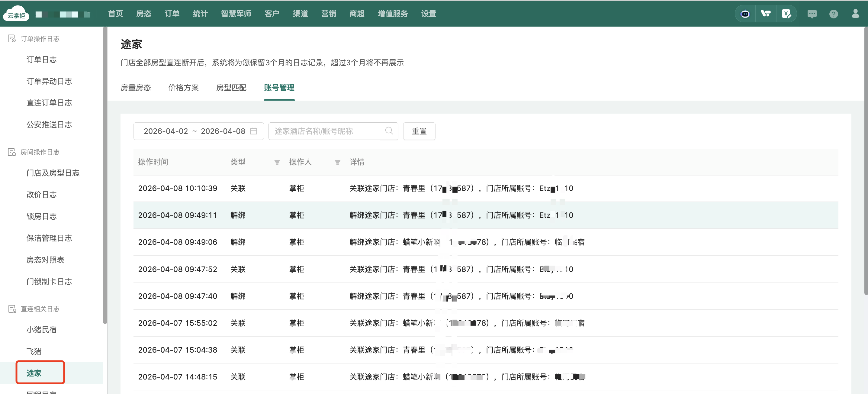
Task: Open the chat message icon in header
Action: tap(812, 14)
